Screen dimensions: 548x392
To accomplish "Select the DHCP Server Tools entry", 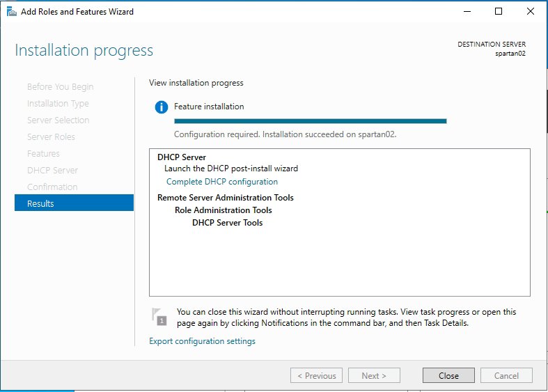I will pos(227,223).
